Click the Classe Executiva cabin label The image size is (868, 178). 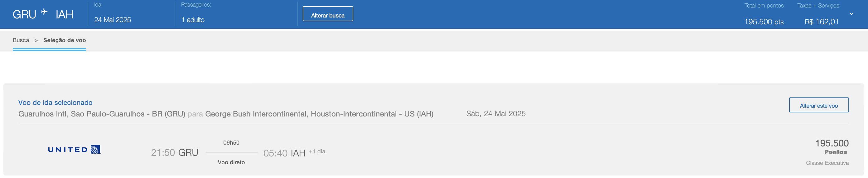tap(827, 163)
